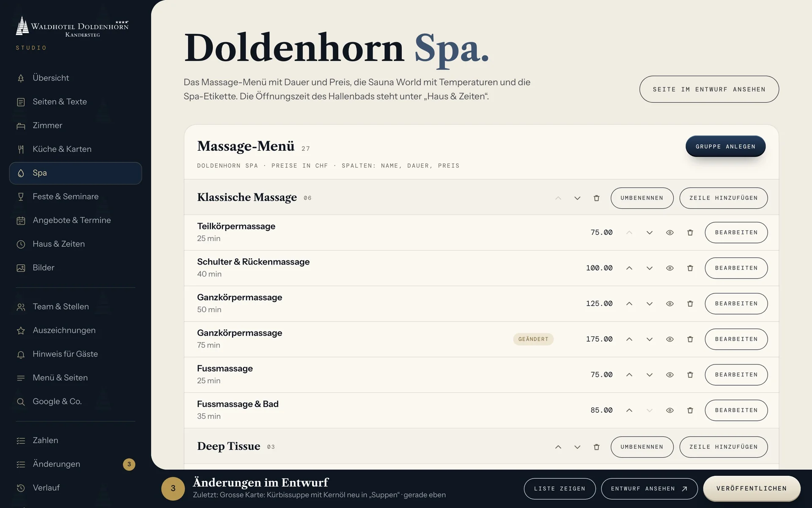812x508 pixels.
Task: Move Ganzkörpermassage 75 min up
Action: click(x=629, y=339)
